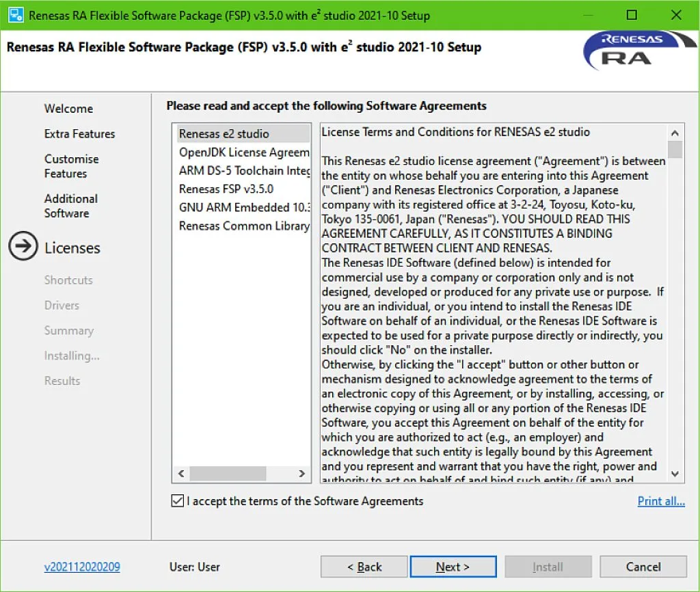
Task: Click the Cancel button
Action: pos(643,567)
